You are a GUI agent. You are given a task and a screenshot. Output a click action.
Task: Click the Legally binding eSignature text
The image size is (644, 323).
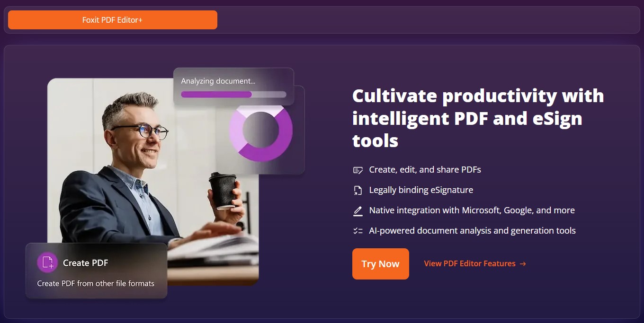tap(421, 190)
